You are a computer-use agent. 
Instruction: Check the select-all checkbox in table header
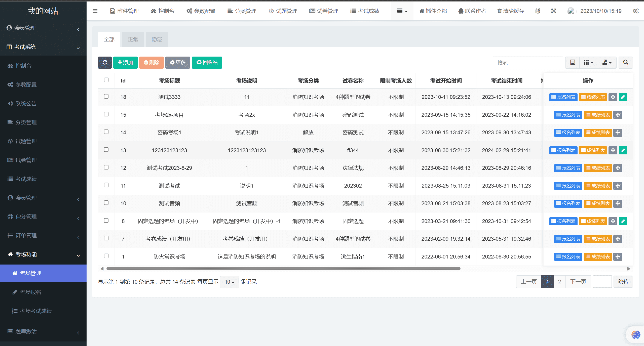point(106,80)
